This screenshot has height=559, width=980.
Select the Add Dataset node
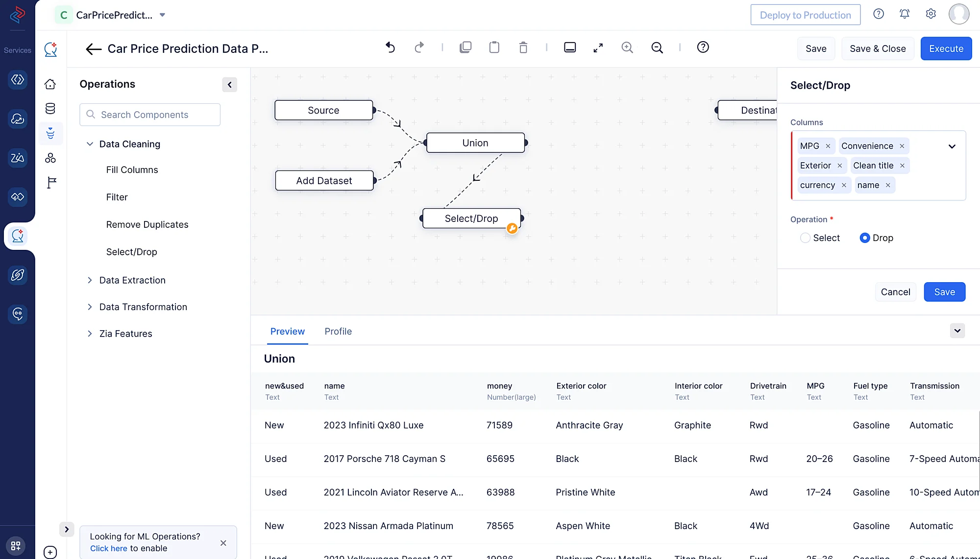tap(324, 180)
